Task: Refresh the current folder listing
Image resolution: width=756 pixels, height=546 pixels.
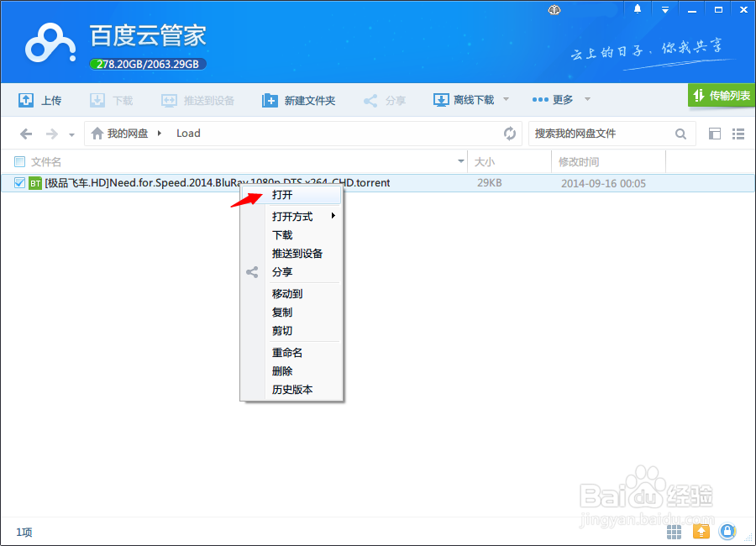Action: (x=510, y=133)
